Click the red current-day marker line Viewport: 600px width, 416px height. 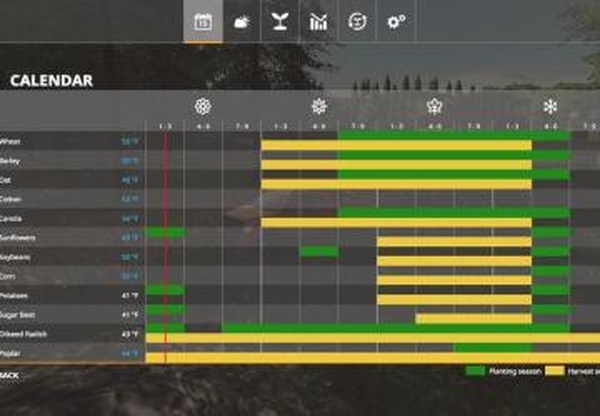165,247
